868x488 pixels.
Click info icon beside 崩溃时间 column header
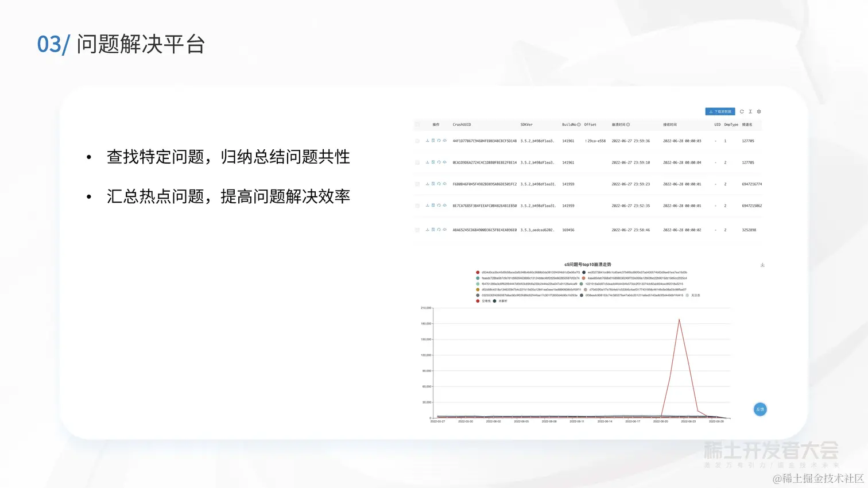click(x=628, y=125)
